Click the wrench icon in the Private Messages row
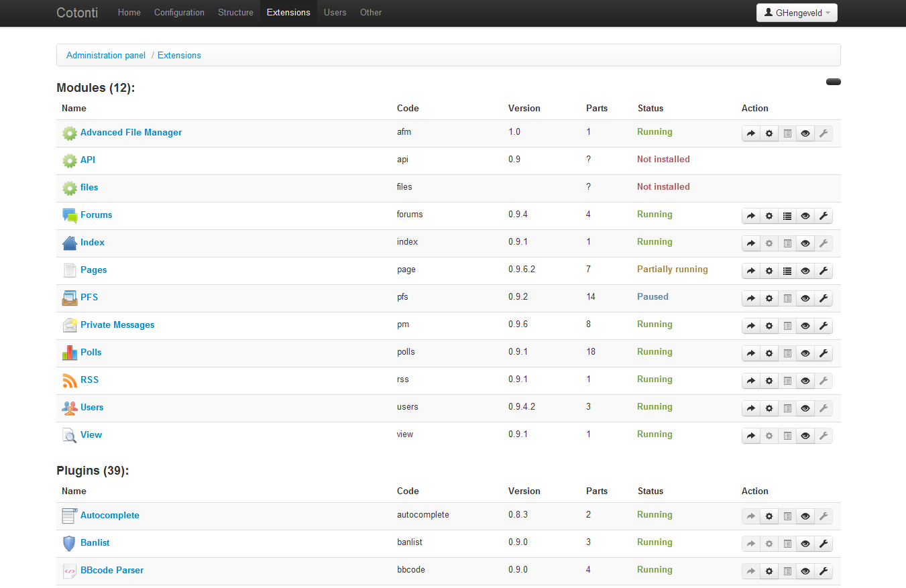Image resolution: width=906 pixels, height=588 pixels. click(x=824, y=326)
